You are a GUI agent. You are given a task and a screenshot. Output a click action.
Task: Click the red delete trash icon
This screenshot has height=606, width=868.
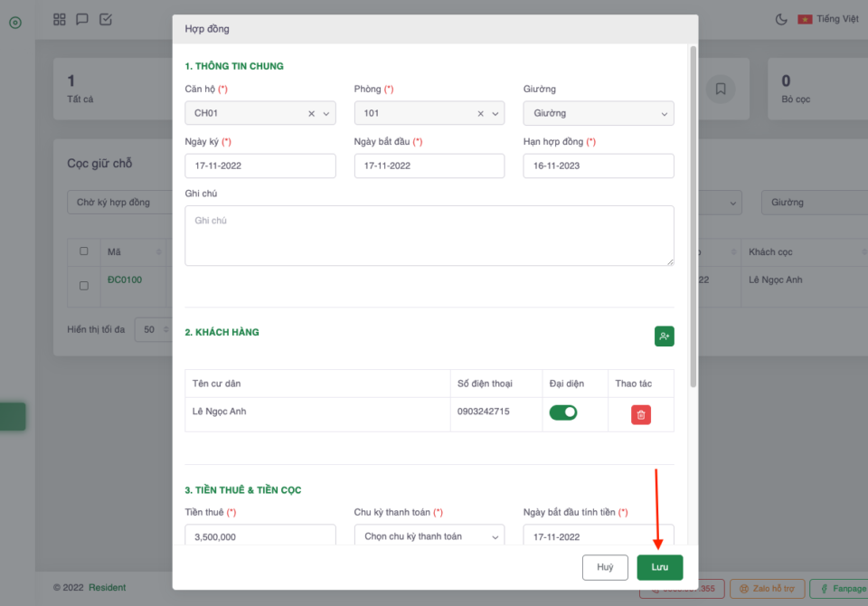640,415
